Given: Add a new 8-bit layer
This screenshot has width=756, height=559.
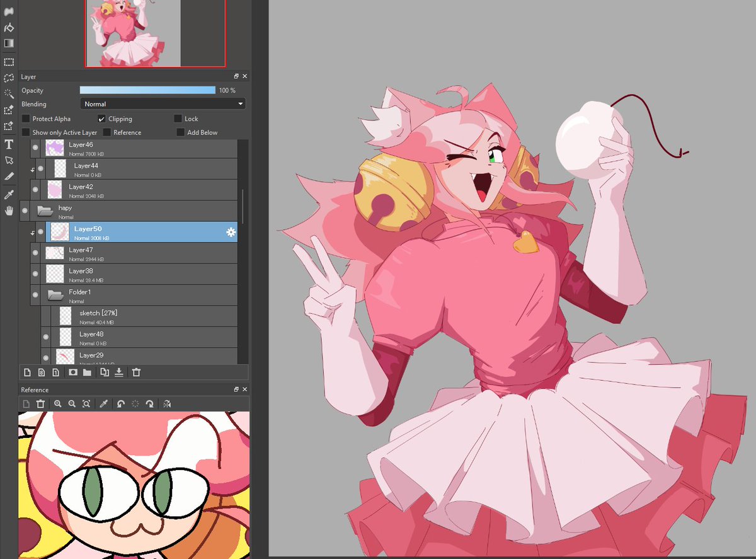Looking at the screenshot, I should tap(42, 372).
